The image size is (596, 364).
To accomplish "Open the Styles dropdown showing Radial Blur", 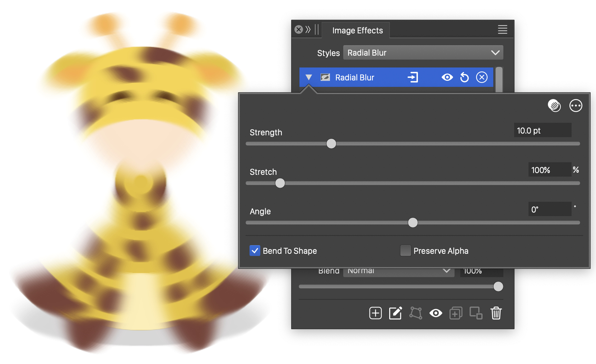I will 423,53.
